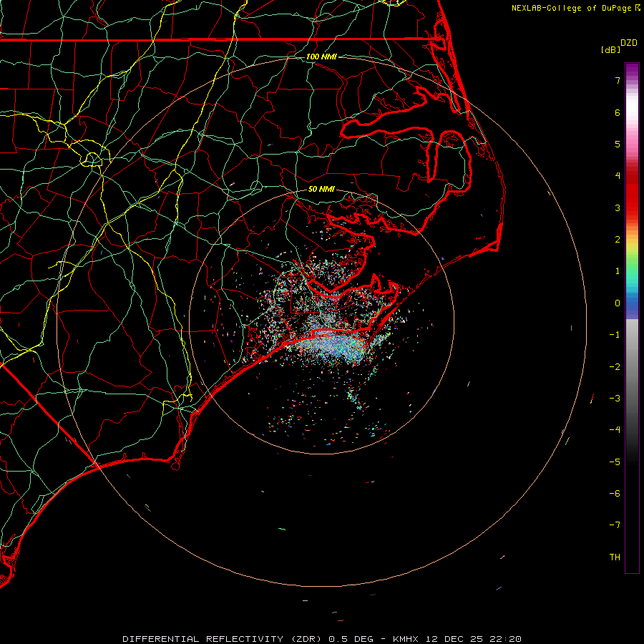This screenshot has width=644, height=644.
Task: Click the NEXLAB logo icon in top corner
Action: coord(638,8)
